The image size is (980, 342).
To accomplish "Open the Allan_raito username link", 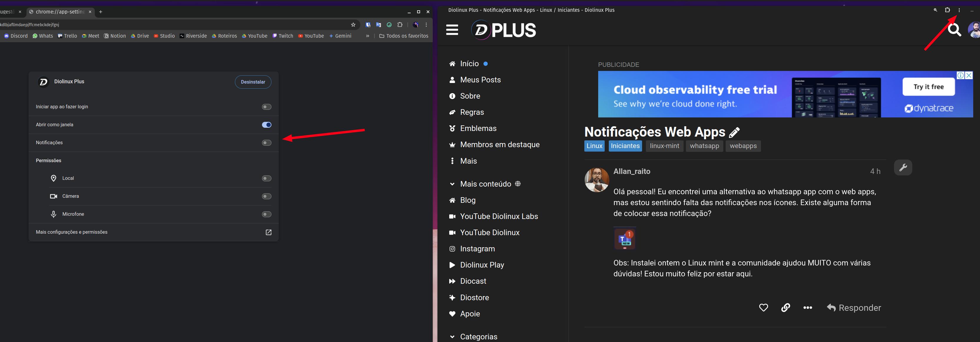I will click(x=631, y=172).
